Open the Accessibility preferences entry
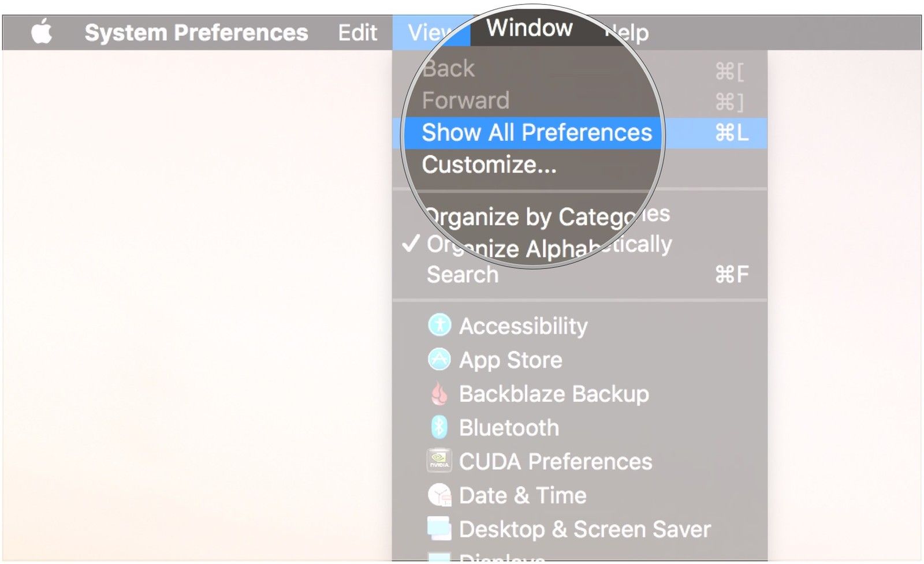 tap(523, 326)
